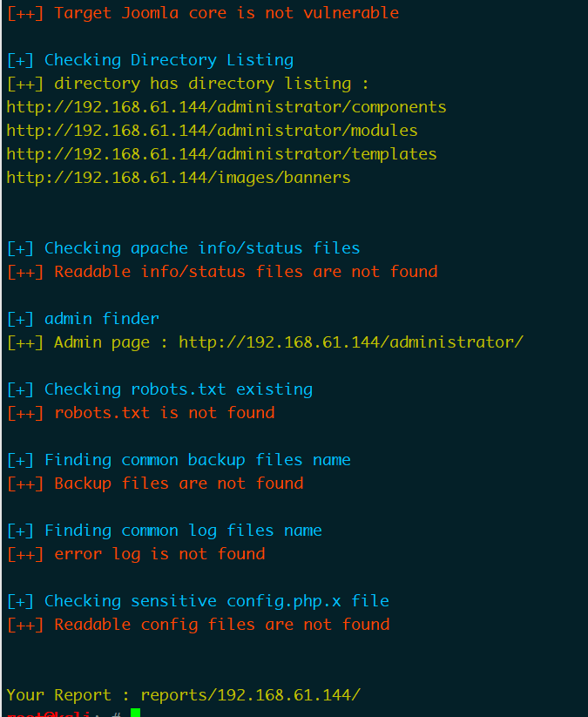588x717 pixels.
Task: Click 'Finding common backup files name' line
Action: [x=179, y=460]
